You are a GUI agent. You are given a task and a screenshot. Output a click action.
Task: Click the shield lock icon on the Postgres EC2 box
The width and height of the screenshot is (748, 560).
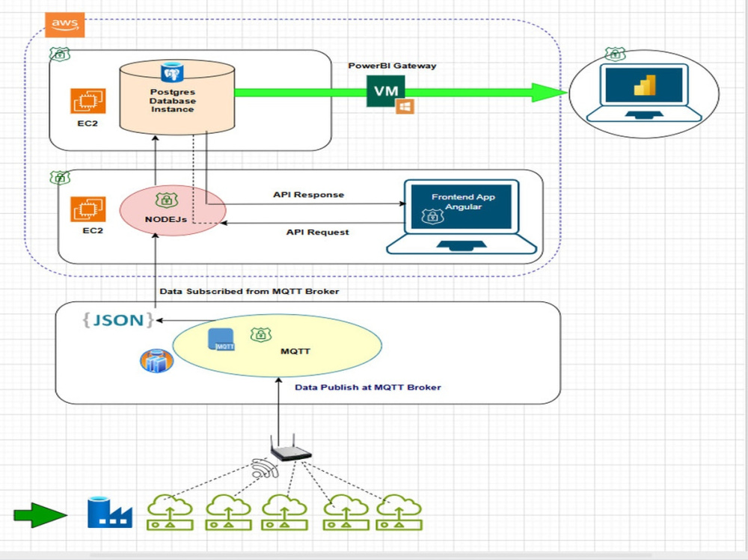pyautogui.click(x=60, y=54)
